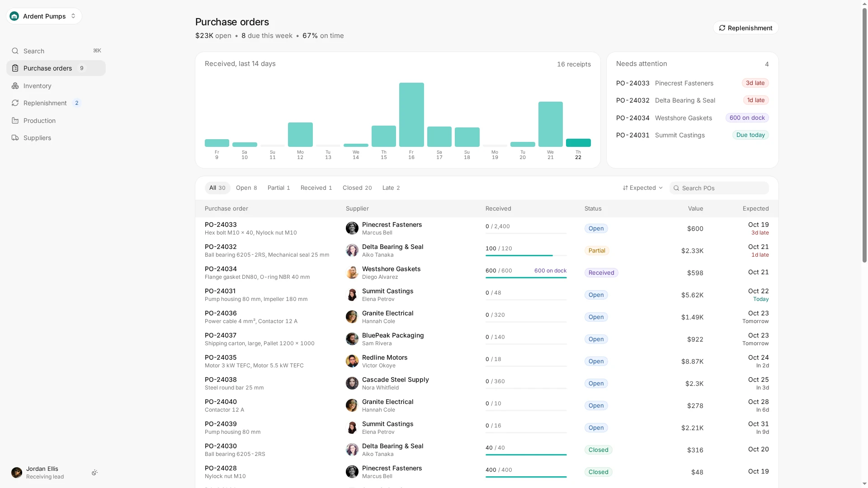Image resolution: width=868 pixels, height=488 pixels.
Task: Click the Ardent Pumps logo icon
Action: (x=14, y=16)
